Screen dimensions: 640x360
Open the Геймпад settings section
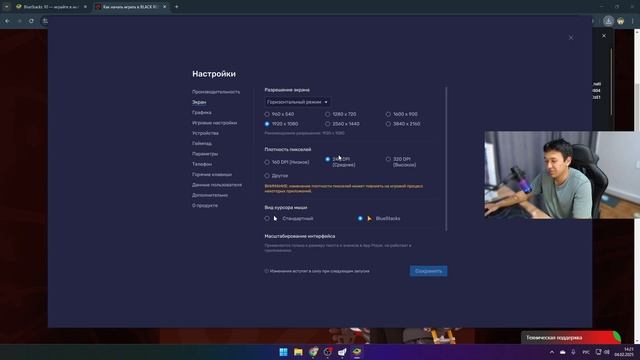(x=202, y=143)
